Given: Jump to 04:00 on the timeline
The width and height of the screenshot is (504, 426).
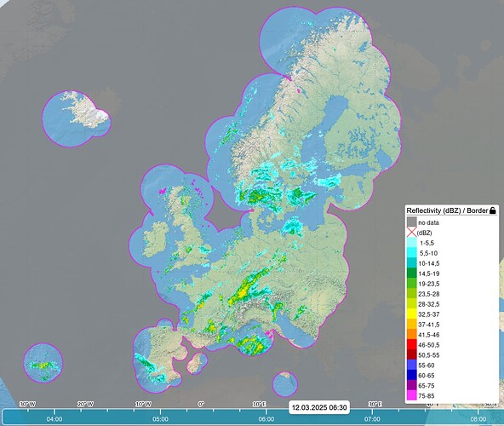Looking at the screenshot, I should tap(54, 419).
